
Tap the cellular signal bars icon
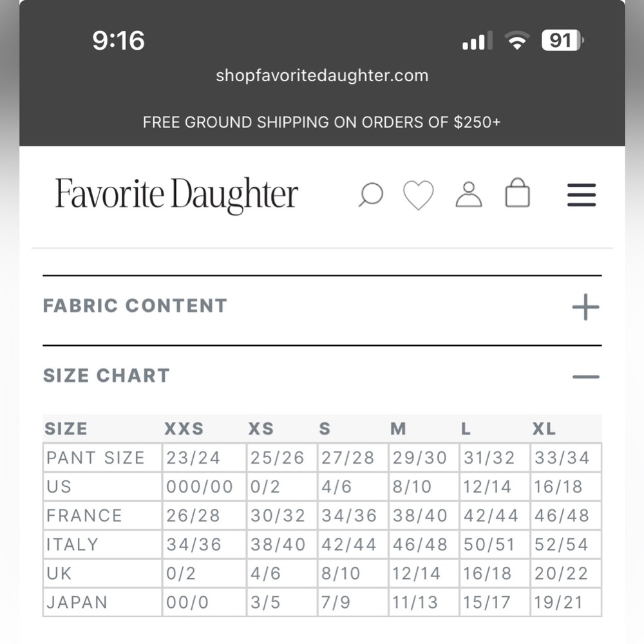pyautogui.click(x=477, y=41)
